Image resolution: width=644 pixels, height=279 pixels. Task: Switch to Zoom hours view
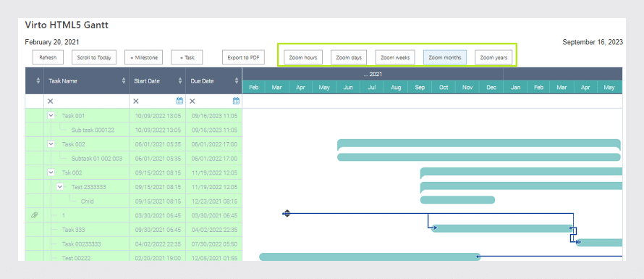[303, 57]
